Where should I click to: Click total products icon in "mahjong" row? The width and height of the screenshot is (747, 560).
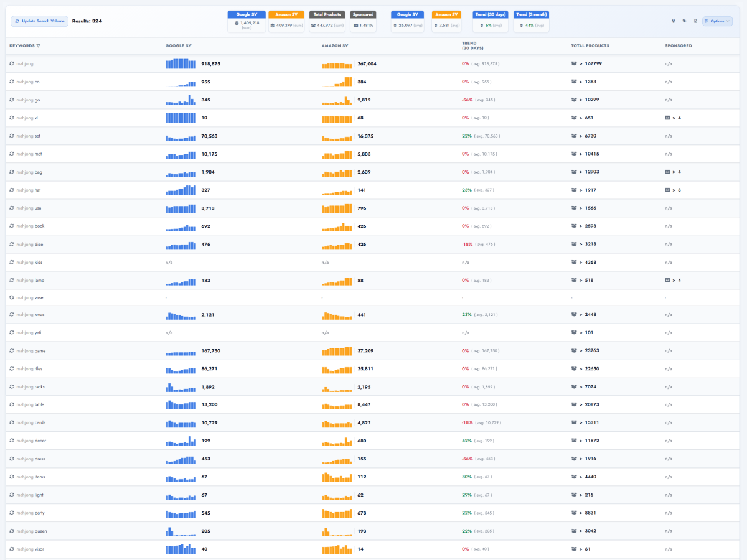pos(574,63)
